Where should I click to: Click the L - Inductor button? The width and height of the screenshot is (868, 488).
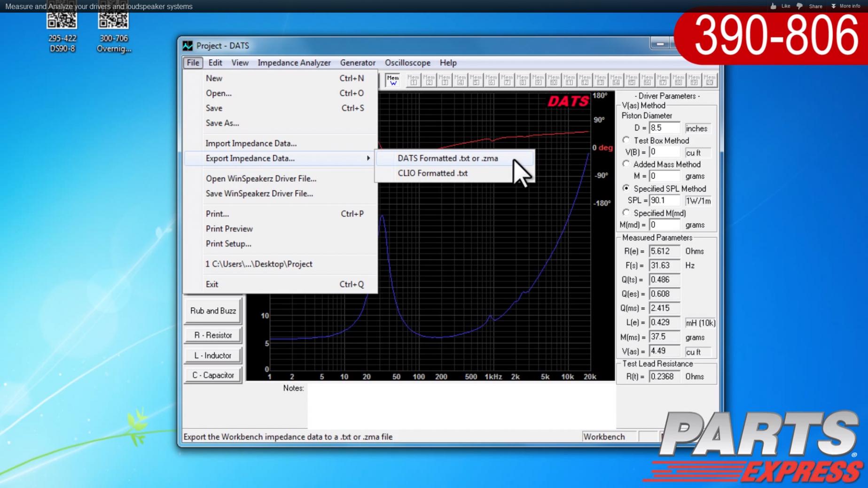tap(213, 356)
